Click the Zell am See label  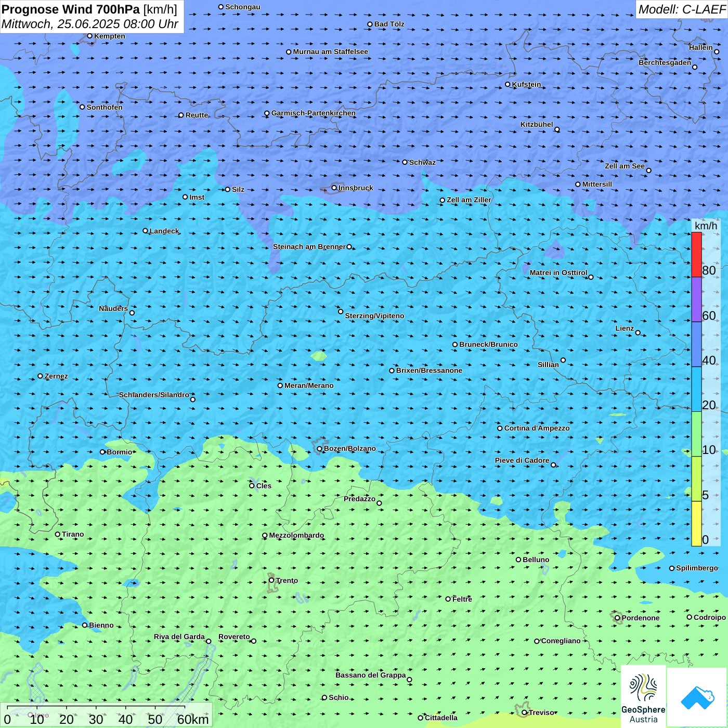click(625, 166)
